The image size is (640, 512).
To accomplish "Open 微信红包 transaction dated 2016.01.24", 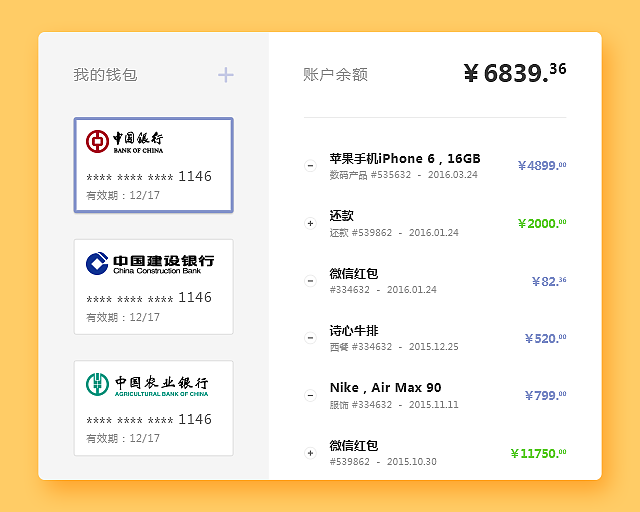I will coord(354,274).
